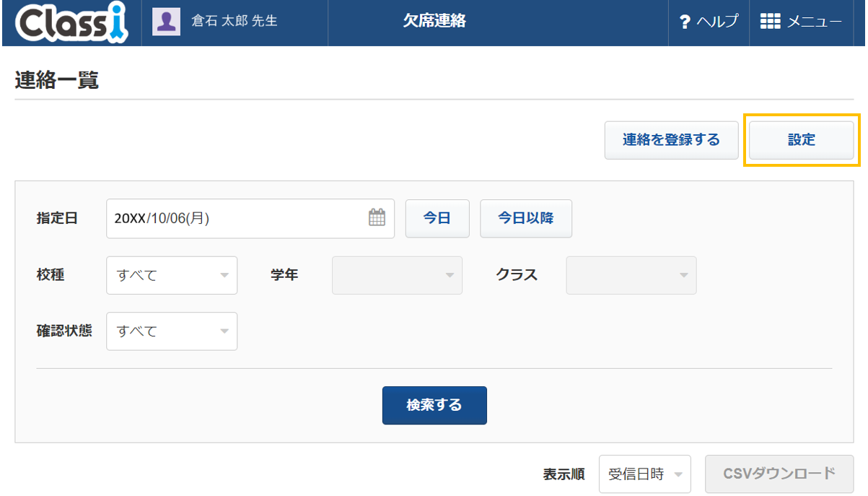Click the 欠席連絡 header title
Viewport: 868px width, 496px height.
434,22
